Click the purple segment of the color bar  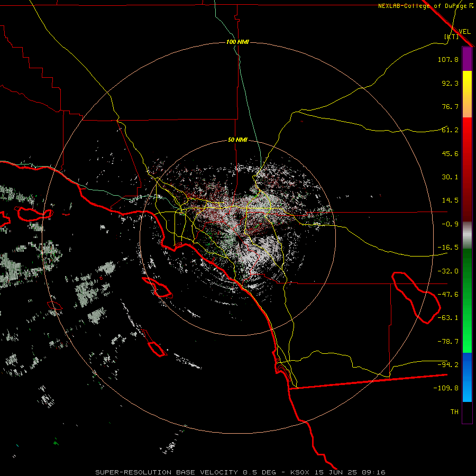click(467, 59)
